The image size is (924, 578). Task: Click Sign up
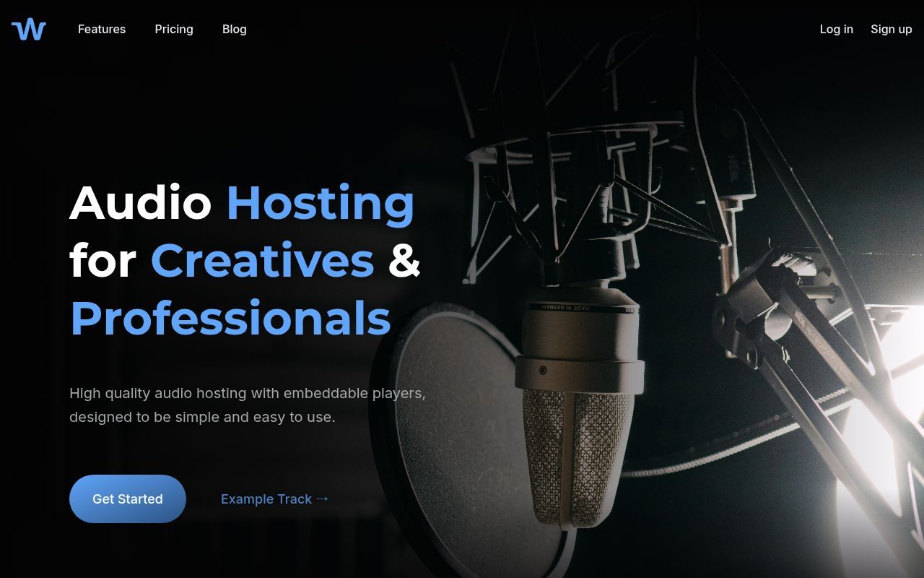[x=892, y=29]
